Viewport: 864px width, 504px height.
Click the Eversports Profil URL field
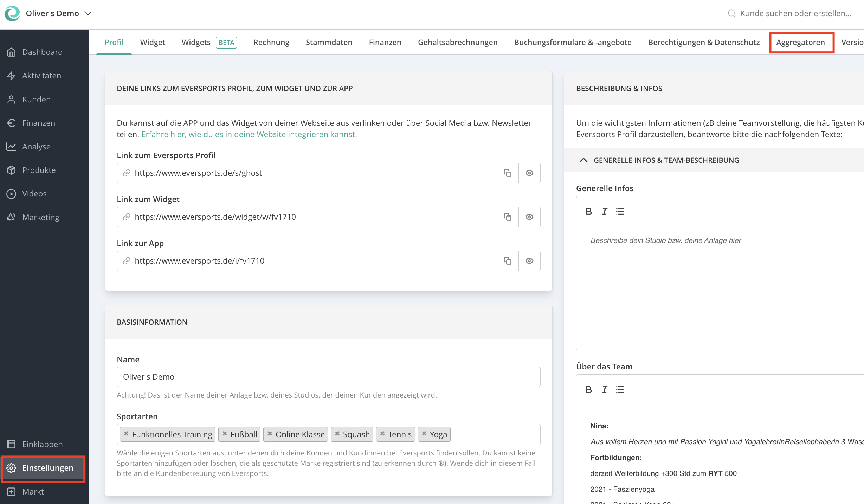coord(307,173)
